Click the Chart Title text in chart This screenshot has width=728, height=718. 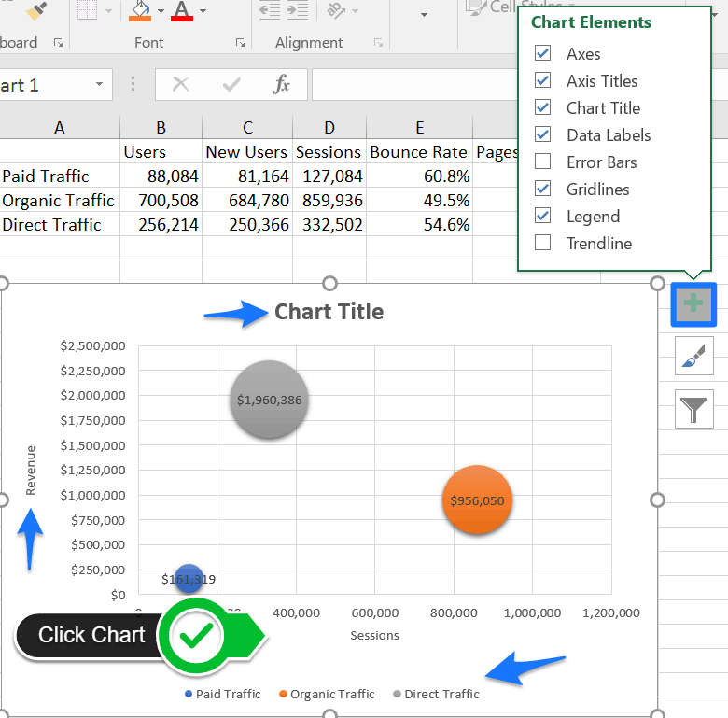point(329,312)
